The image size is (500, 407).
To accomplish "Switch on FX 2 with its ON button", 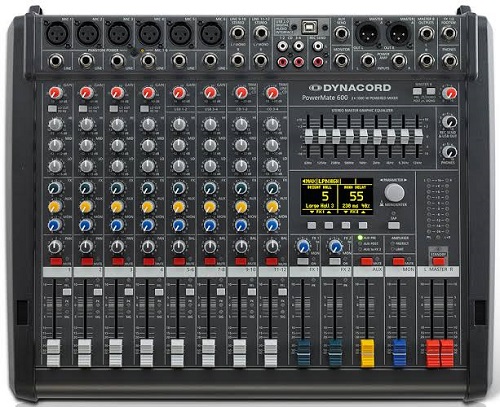I will (335, 261).
